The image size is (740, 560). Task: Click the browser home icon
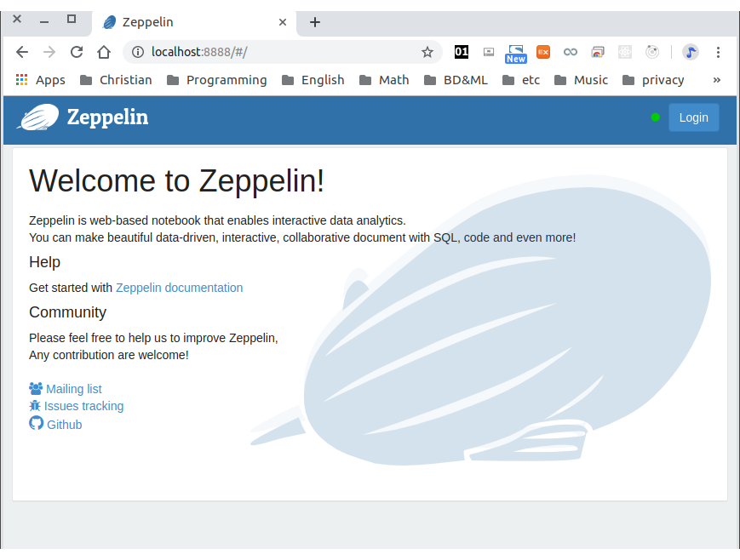[x=104, y=52]
